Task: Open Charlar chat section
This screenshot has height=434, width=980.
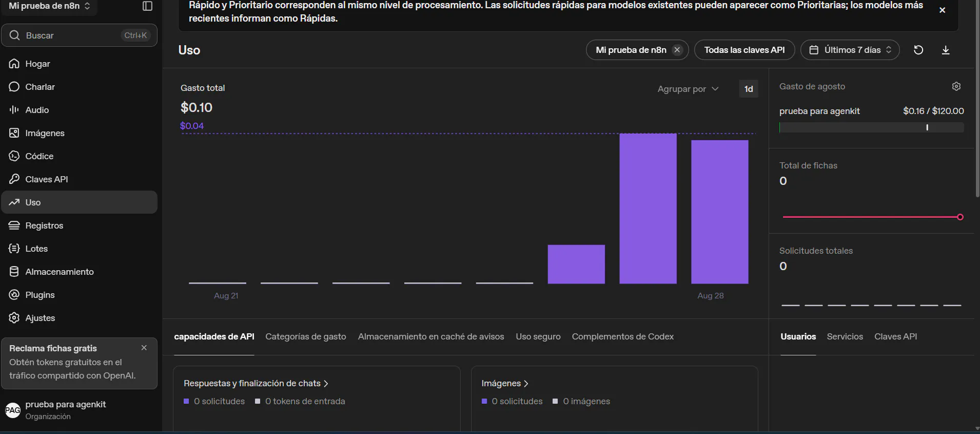Action: [79, 87]
